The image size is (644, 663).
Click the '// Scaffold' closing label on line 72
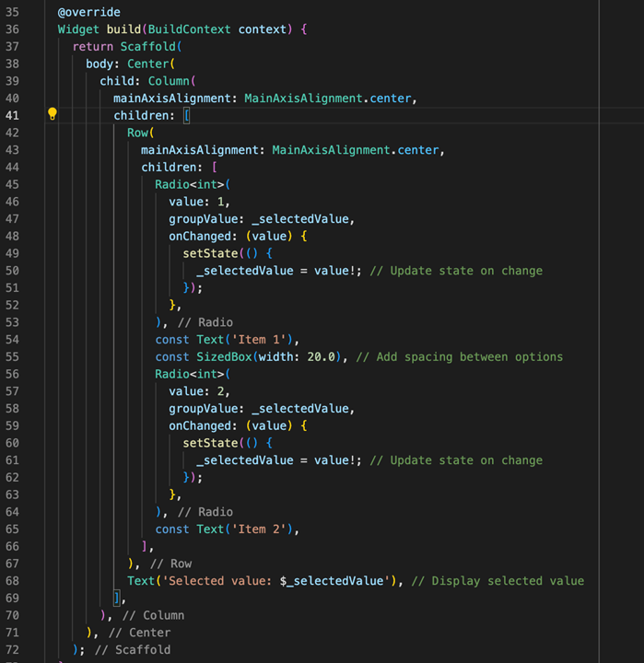click(133, 650)
